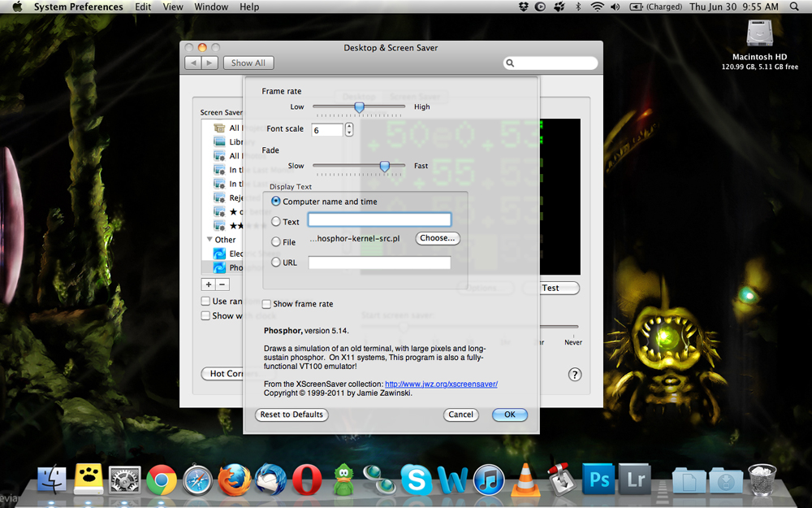This screenshot has width=812, height=508.
Task: Open Transmission from the Dock
Action: tap(562, 478)
